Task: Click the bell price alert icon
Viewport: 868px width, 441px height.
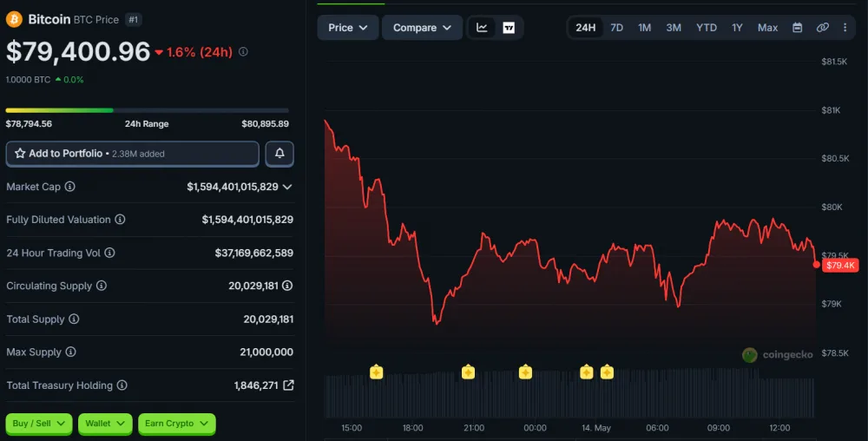Action: 279,154
